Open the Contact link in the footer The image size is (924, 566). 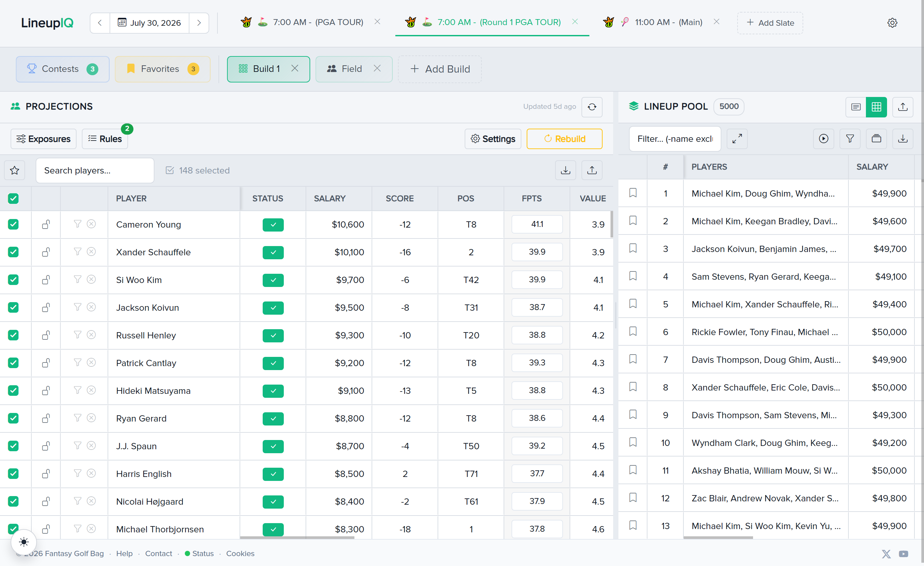pyautogui.click(x=159, y=553)
